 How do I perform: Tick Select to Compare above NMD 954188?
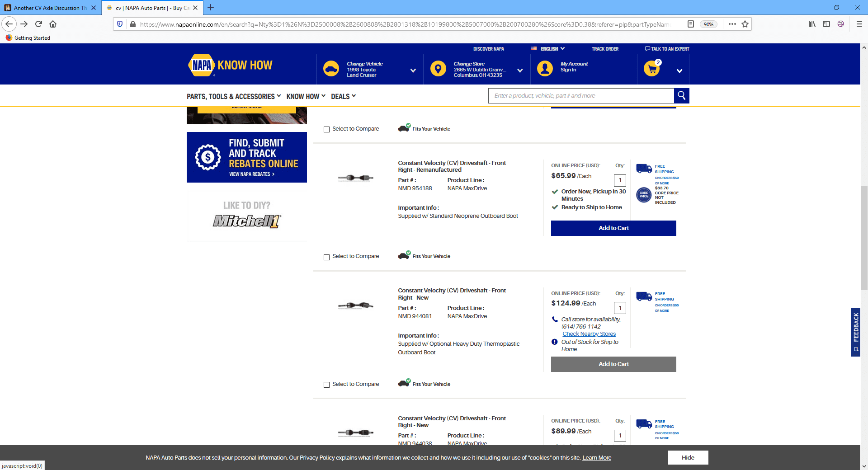click(x=326, y=129)
